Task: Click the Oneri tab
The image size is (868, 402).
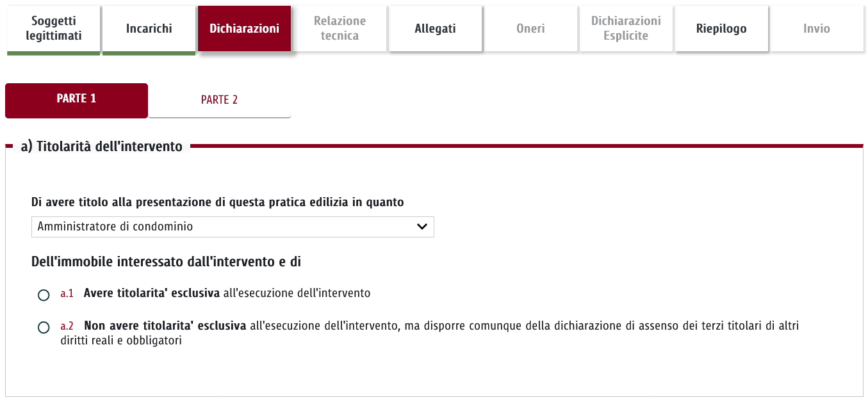Action: (x=530, y=29)
